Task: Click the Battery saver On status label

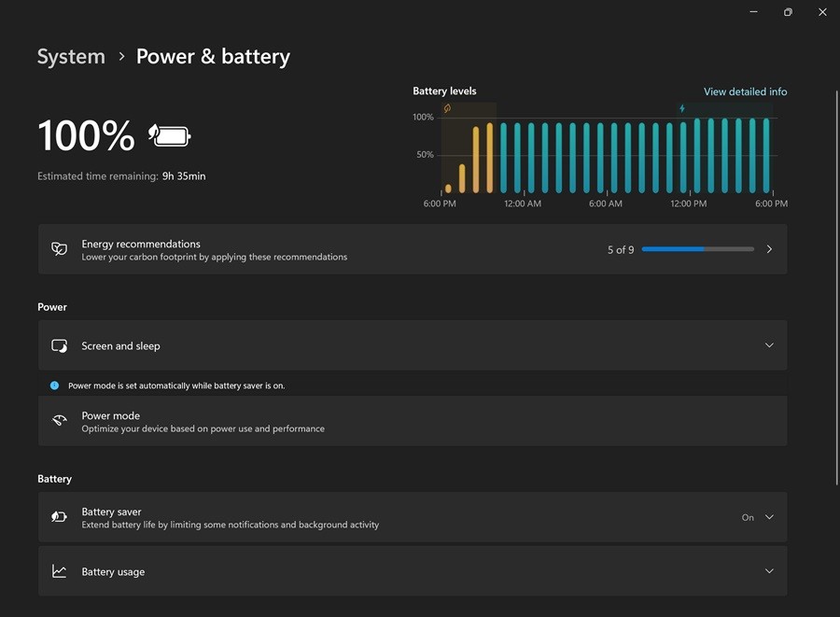Action: point(748,517)
